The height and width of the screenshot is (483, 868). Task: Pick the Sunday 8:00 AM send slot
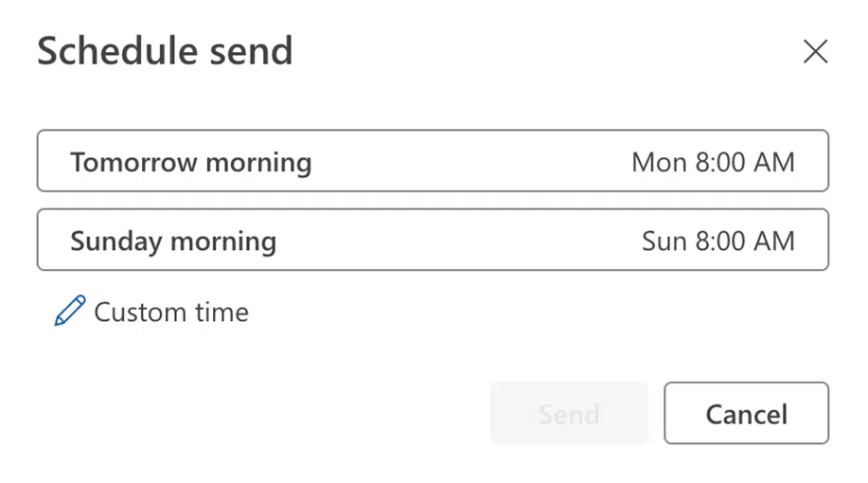tap(433, 240)
